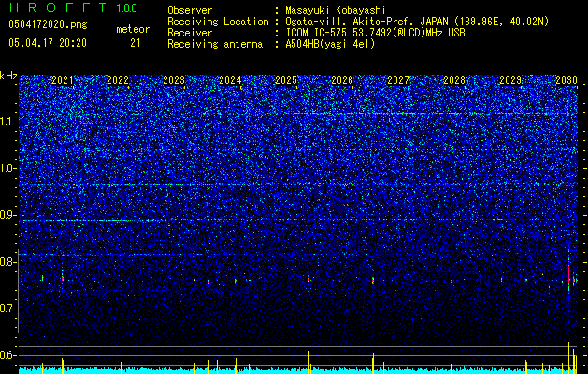The height and width of the screenshot is (374, 588).
Task: Click the meteor label
Action: click(133, 29)
